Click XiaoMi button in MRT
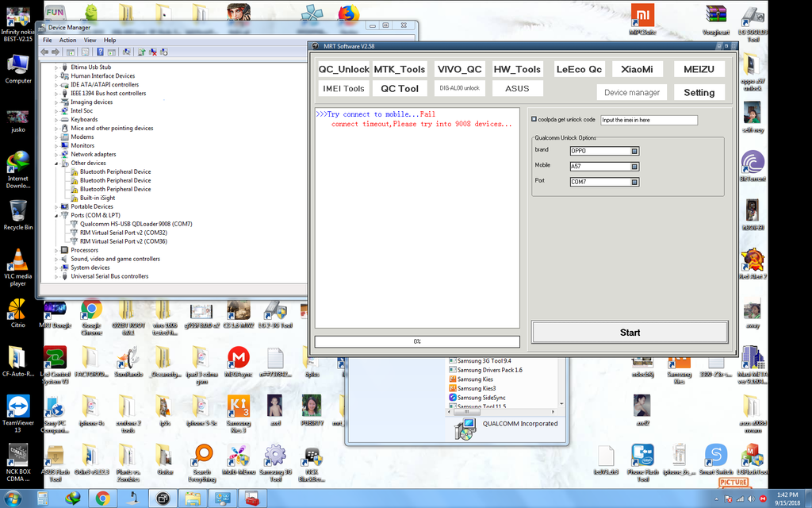Screen dimensions: 812x508 637,70
